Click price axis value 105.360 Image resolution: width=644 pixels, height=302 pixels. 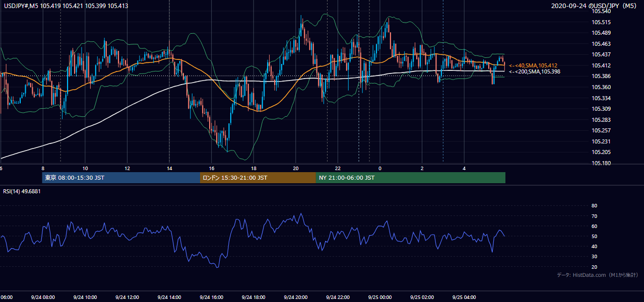(602, 87)
